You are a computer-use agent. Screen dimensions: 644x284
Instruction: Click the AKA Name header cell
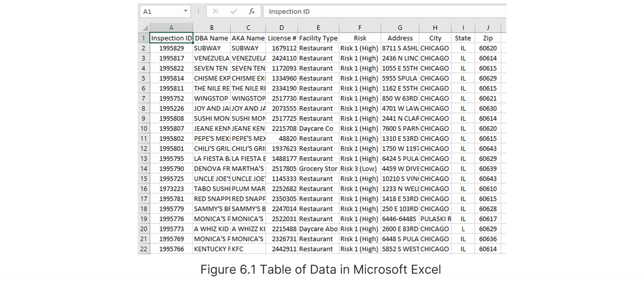pyautogui.click(x=248, y=38)
